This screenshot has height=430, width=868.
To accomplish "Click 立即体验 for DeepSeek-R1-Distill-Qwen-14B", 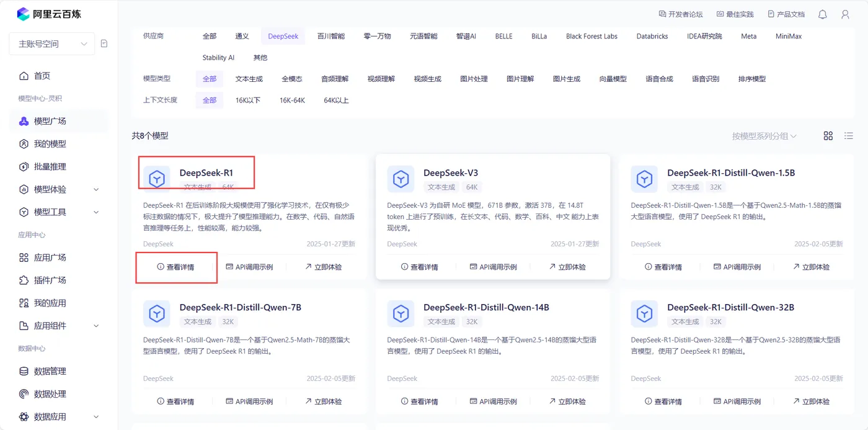I will pos(567,402).
